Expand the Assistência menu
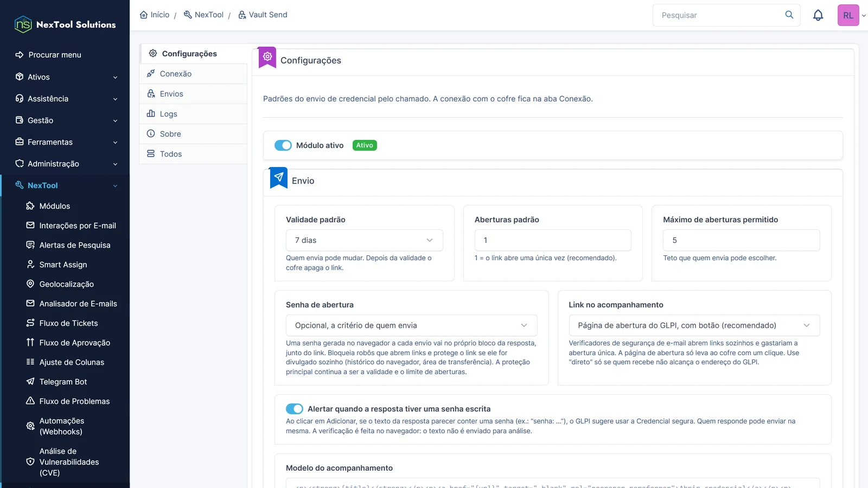Image resolution: width=868 pixels, height=488 pixels. click(65, 99)
